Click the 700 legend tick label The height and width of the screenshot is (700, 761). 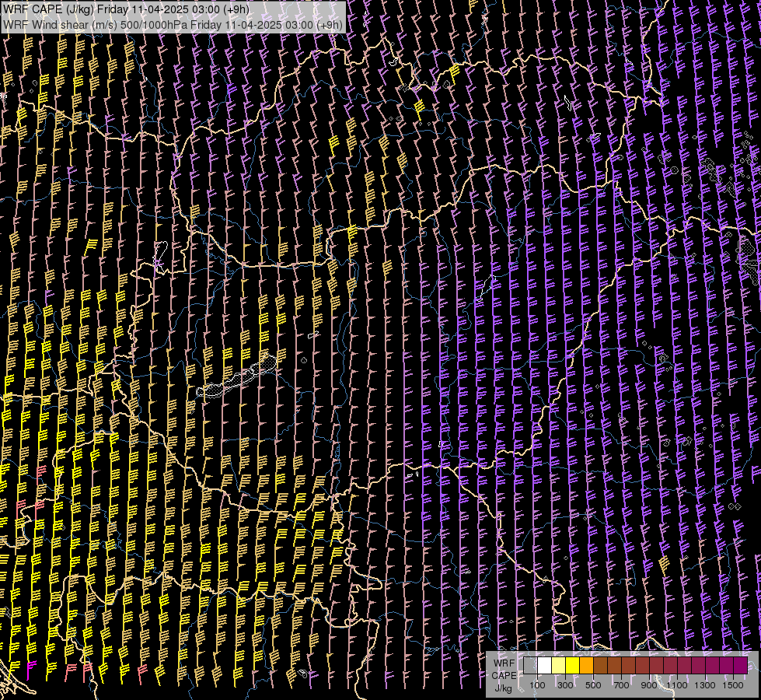tap(621, 685)
